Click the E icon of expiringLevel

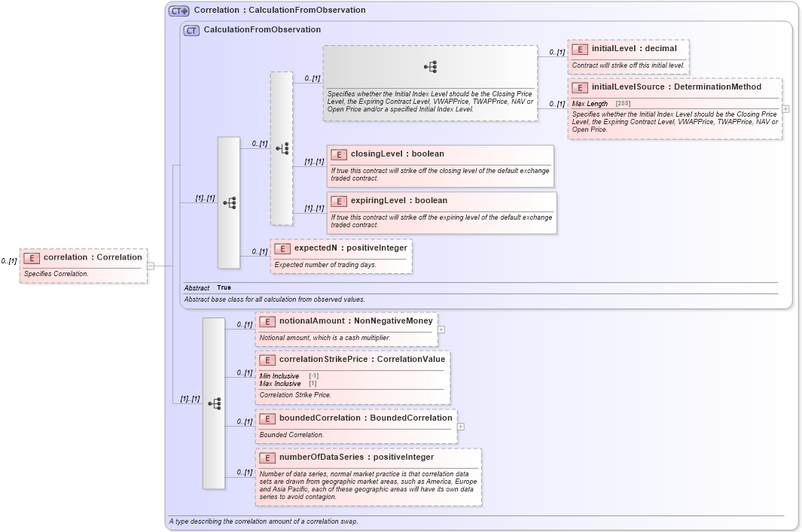(x=339, y=201)
